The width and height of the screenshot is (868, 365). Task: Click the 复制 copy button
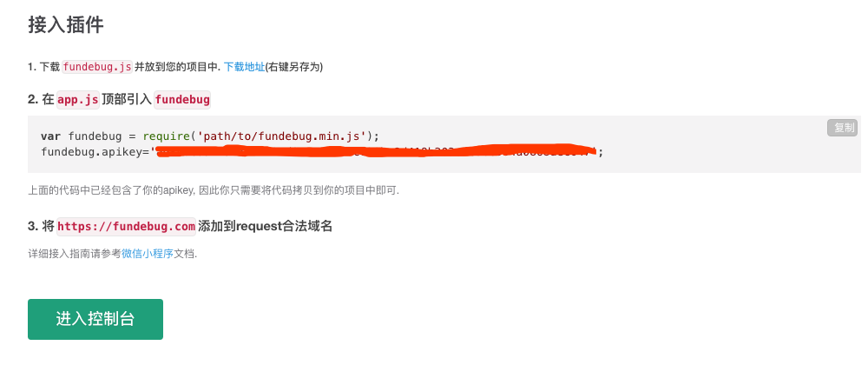point(842,128)
